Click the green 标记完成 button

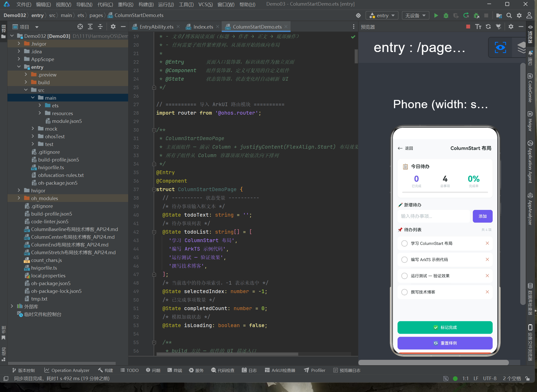tap(445, 327)
